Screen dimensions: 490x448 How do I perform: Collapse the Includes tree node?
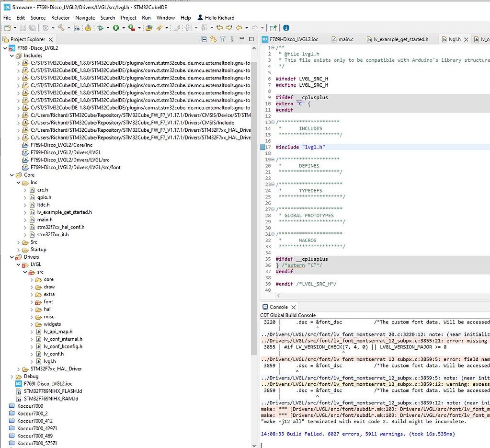coord(12,56)
